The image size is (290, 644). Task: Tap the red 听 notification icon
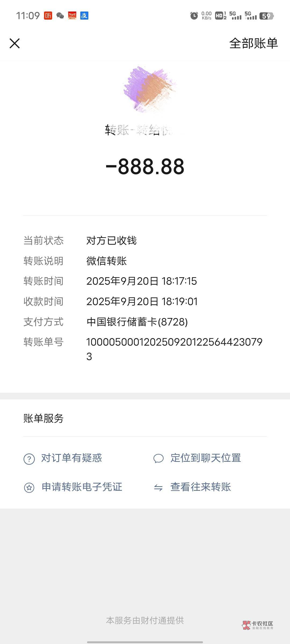coord(48,16)
